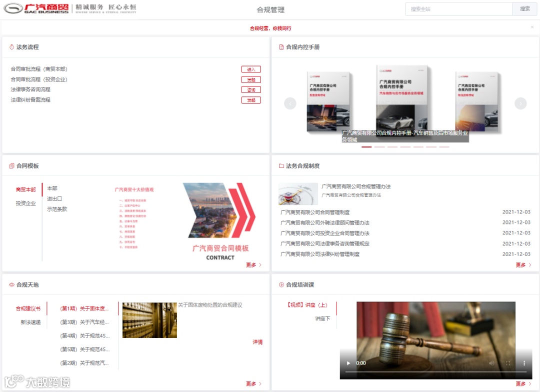Click the 法务流程 clock icon
The height and width of the screenshot is (392, 540).
tap(11, 47)
